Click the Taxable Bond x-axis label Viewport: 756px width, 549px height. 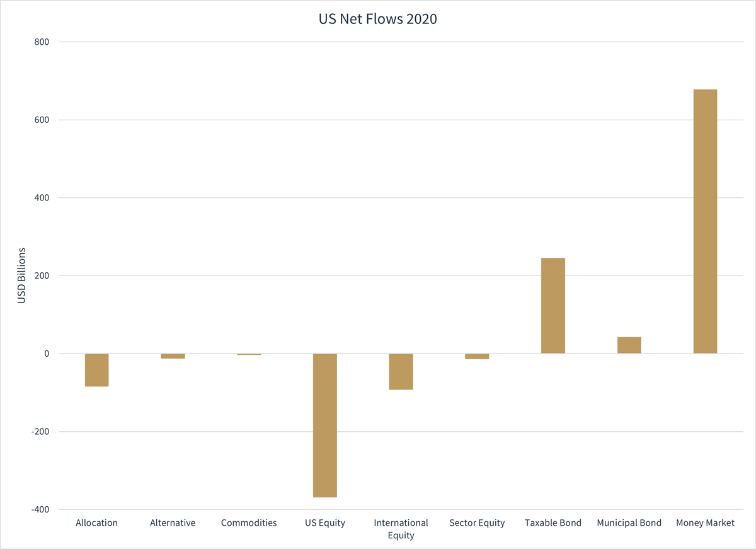pyautogui.click(x=553, y=523)
